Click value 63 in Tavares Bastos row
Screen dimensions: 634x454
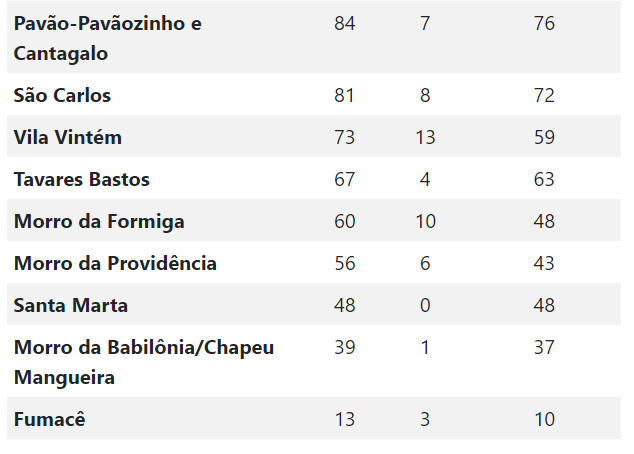[544, 179]
